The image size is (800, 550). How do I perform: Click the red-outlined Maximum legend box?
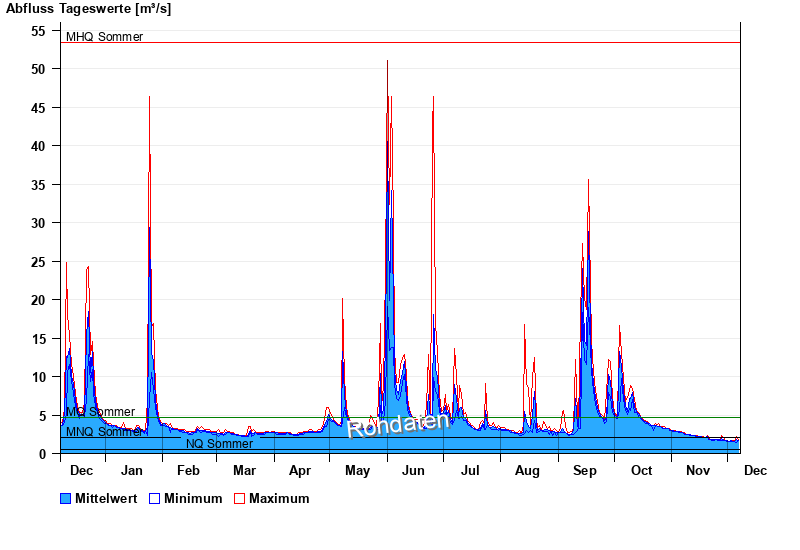pyautogui.click(x=239, y=499)
